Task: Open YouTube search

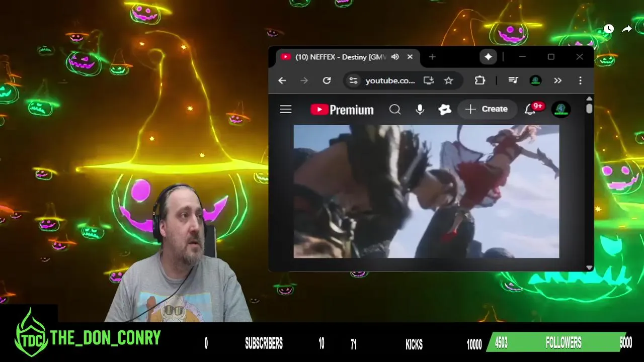Action: 395,109
